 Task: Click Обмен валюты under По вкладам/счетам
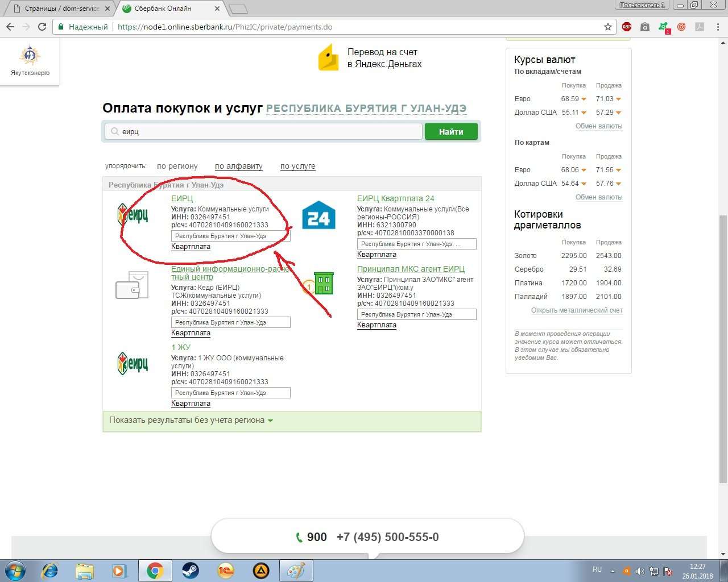point(599,126)
